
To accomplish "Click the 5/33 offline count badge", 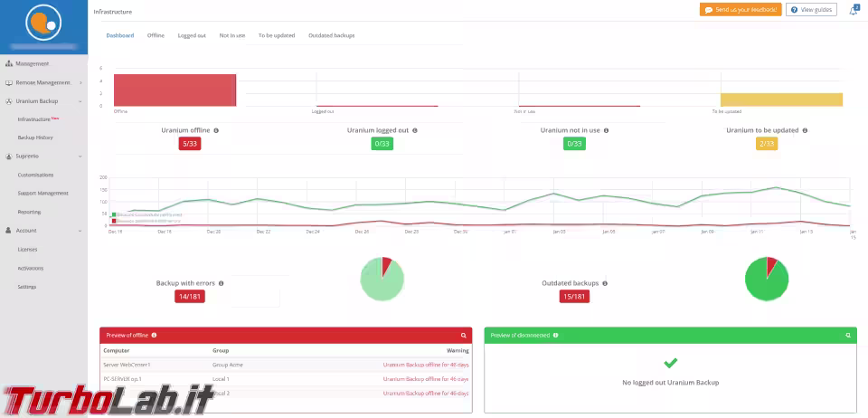I will (x=189, y=144).
